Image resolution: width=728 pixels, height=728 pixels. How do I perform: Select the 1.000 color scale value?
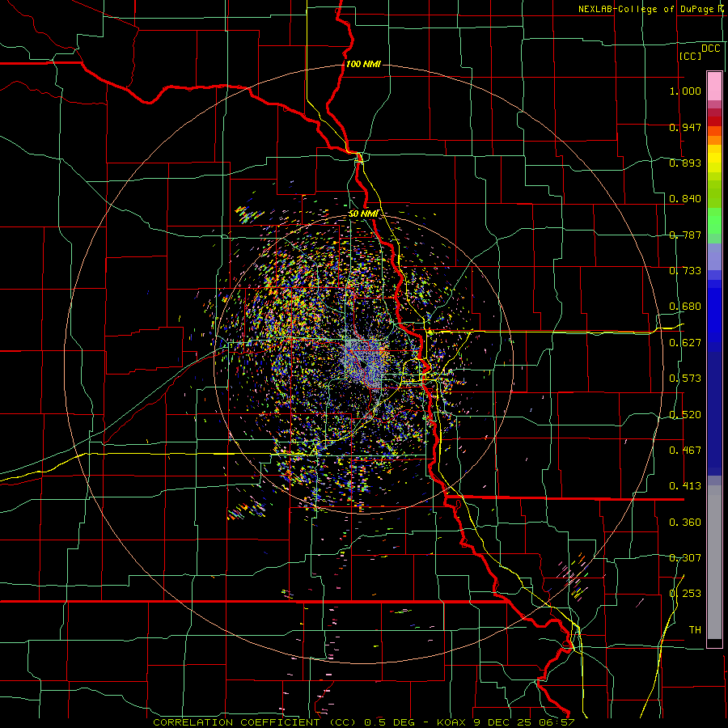685,91
